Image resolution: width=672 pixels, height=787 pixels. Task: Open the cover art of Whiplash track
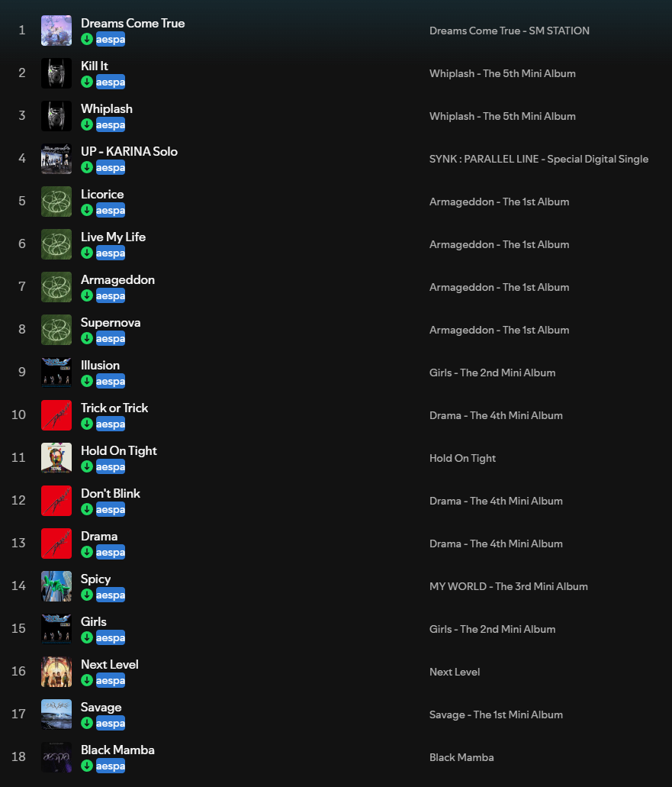56,116
